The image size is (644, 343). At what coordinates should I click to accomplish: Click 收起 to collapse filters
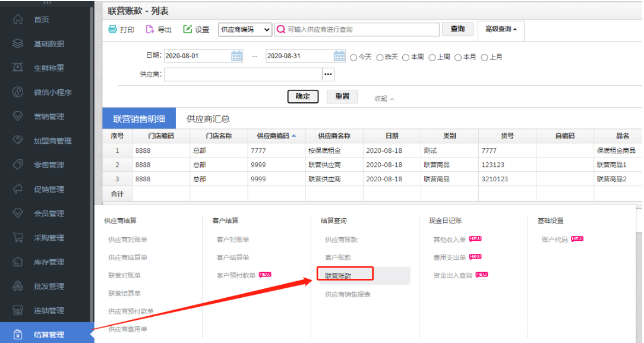[384, 99]
